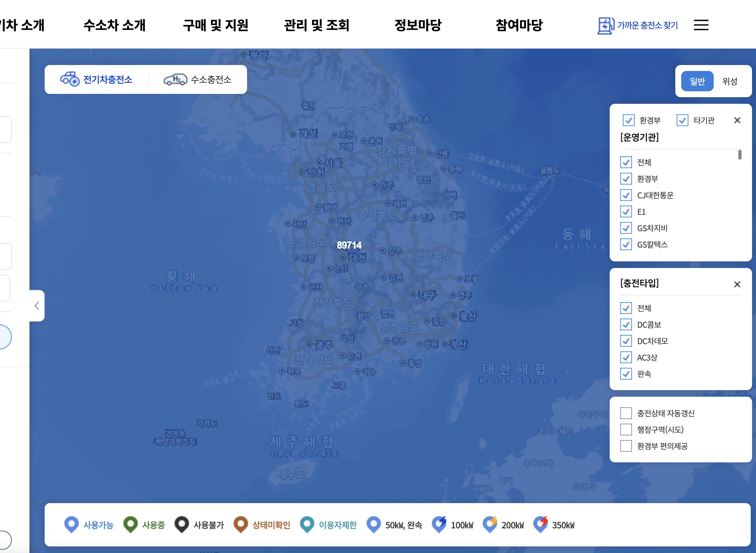Click the nearby charging station finder icon
Image resolution: width=756 pixels, height=553 pixels.
[605, 26]
